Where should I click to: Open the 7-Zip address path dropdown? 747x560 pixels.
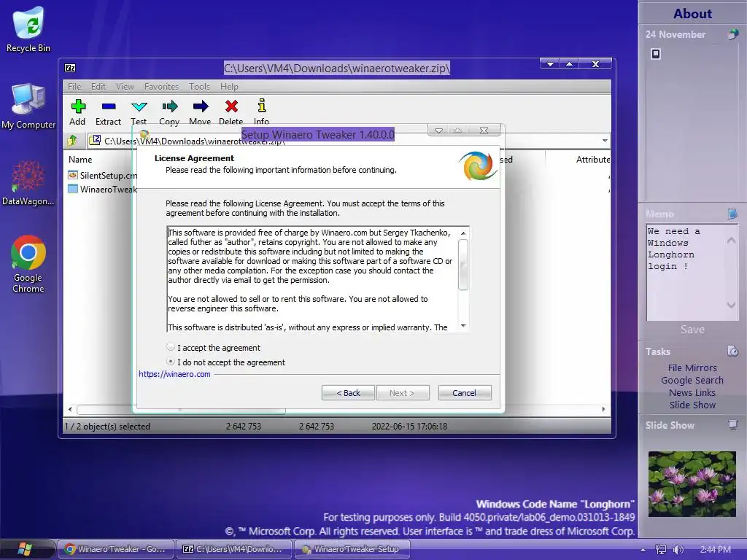[x=605, y=141]
